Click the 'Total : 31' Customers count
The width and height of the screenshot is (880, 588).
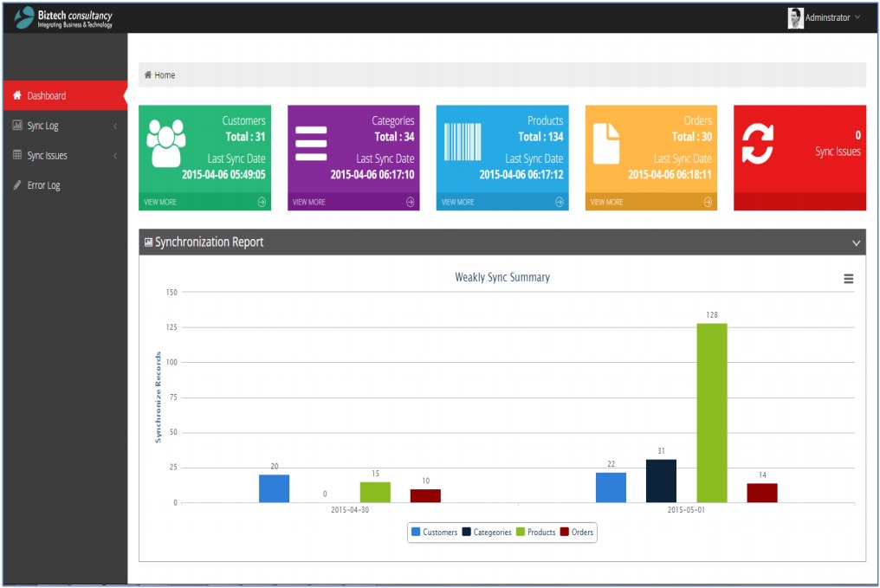245,136
